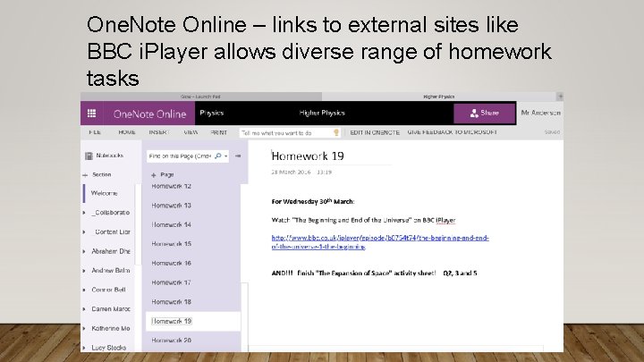Screen dimensions: 644x362
Task: Open the HOME ribbon tab
Action: (x=127, y=132)
